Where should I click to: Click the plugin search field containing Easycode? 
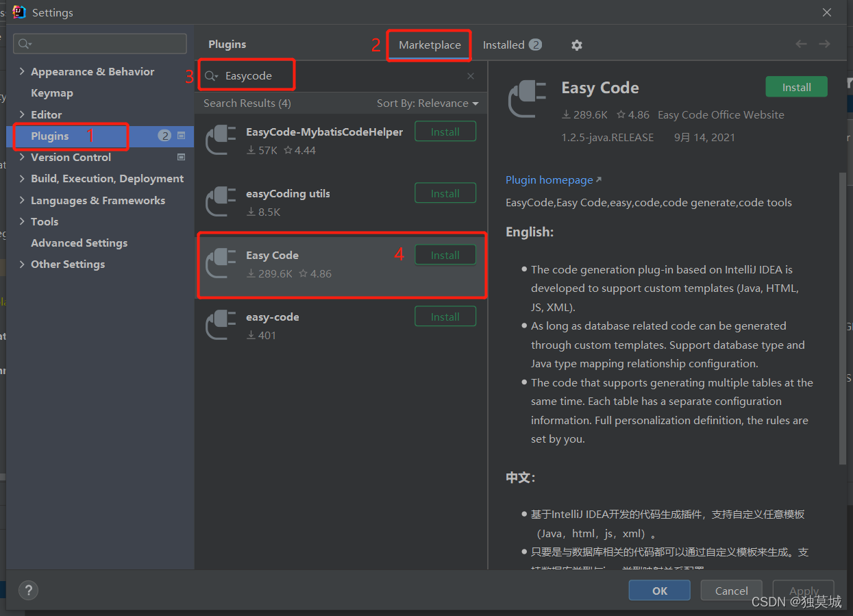340,76
